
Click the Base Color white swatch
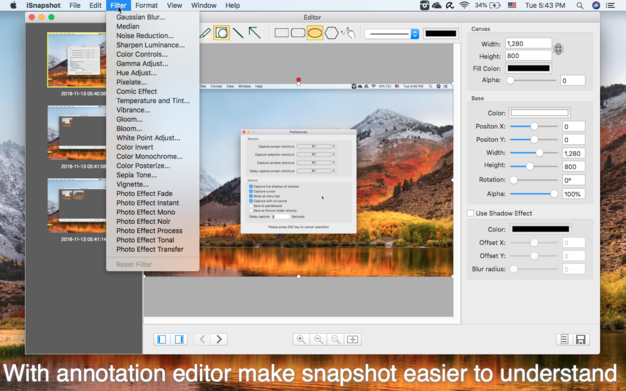point(539,113)
